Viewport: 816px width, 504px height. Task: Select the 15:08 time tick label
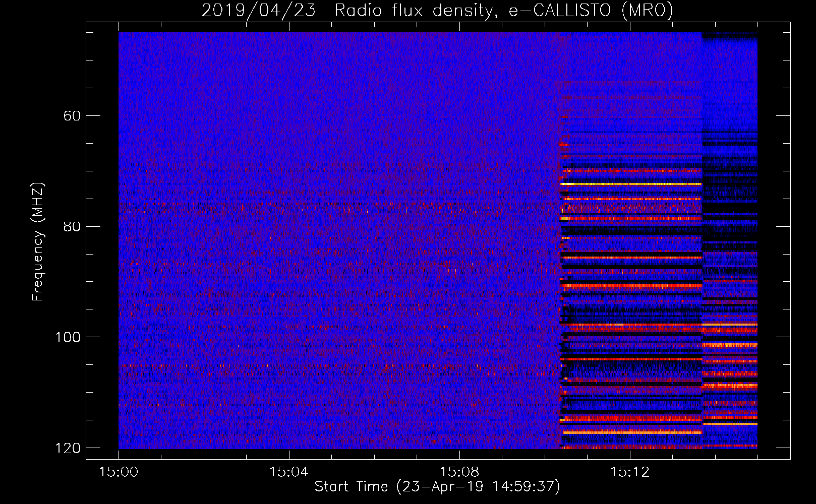(x=459, y=472)
